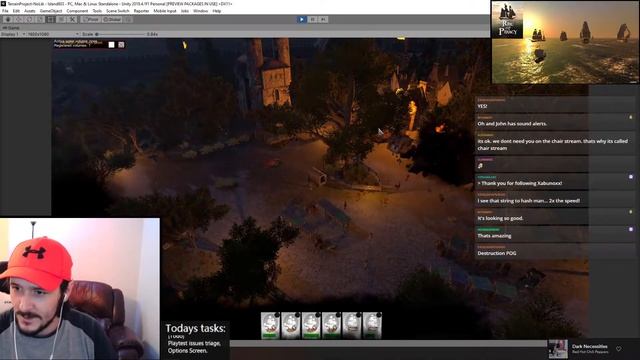Screen dimensions: 640x360
Task: Click the Dark Necessities album art thumbnail
Action: [x=558, y=349]
